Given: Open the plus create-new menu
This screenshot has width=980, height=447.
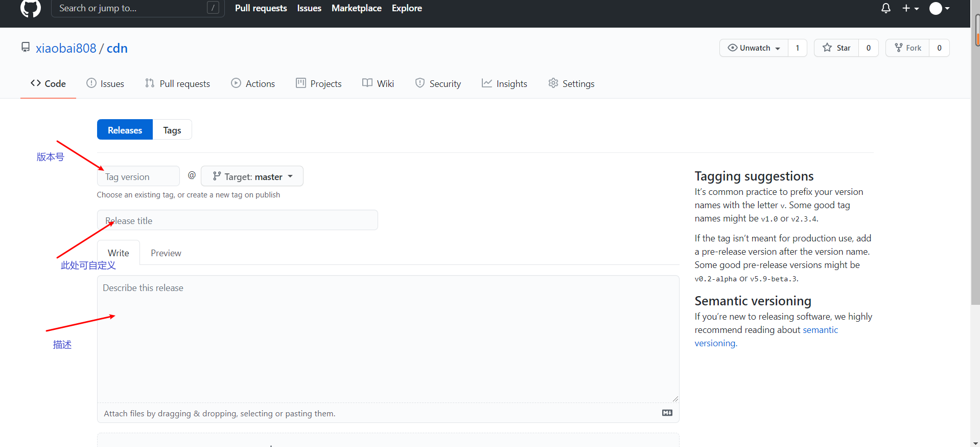Looking at the screenshot, I should click(x=911, y=8).
